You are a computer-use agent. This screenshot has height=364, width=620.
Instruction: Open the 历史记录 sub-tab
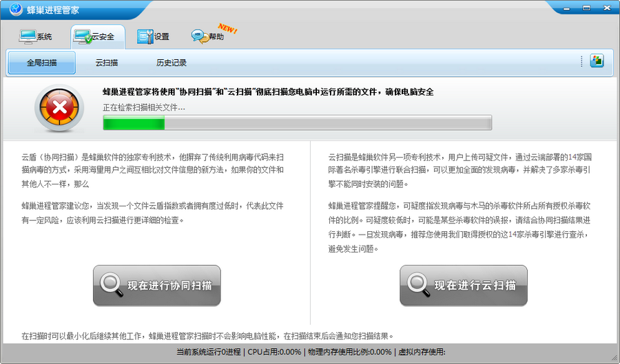[172, 63]
